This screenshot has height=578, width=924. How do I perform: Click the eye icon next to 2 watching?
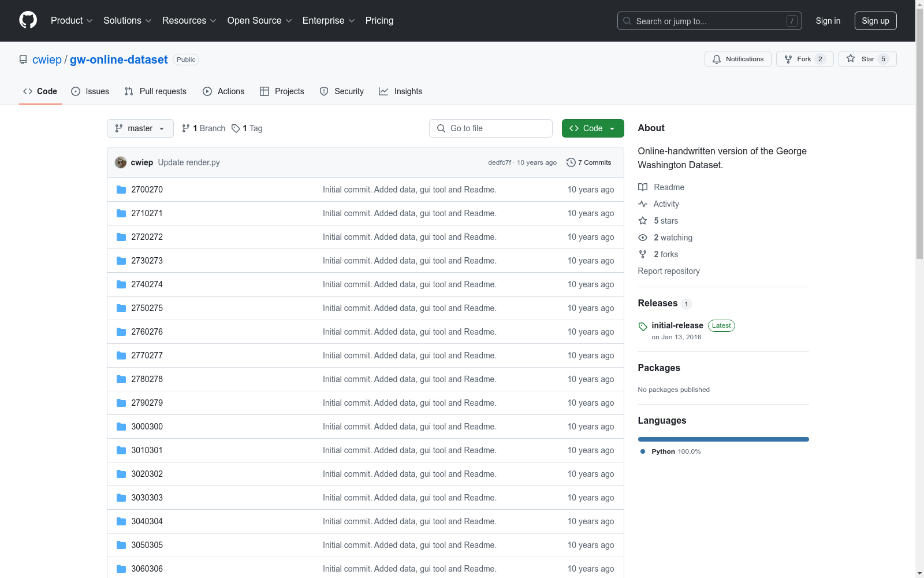tap(643, 238)
